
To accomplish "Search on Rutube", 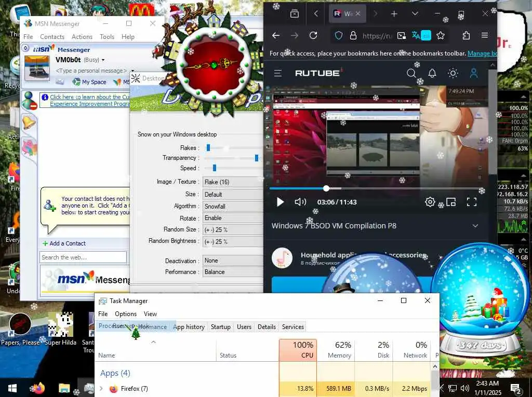I will click(411, 73).
